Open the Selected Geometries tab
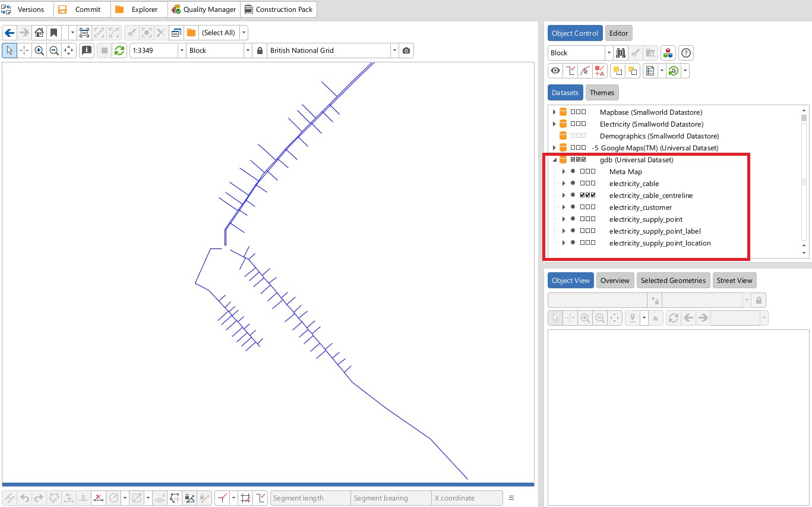The height and width of the screenshot is (507, 812). [673, 281]
